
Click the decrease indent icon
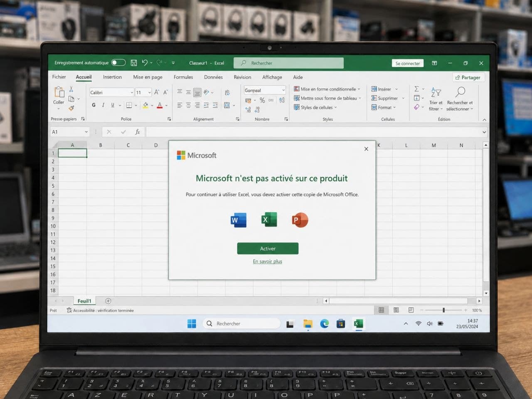coord(206,105)
